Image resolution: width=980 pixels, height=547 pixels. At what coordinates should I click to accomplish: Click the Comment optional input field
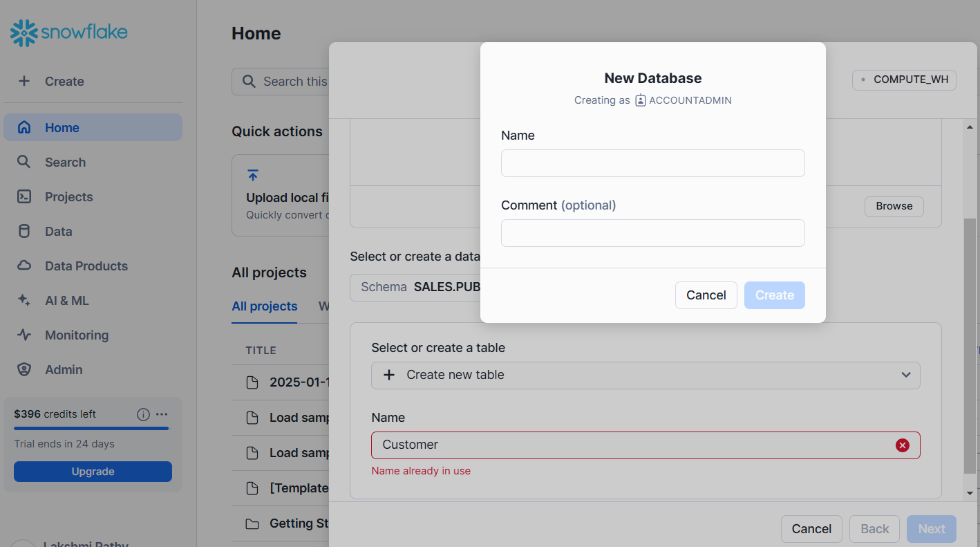(652, 233)
